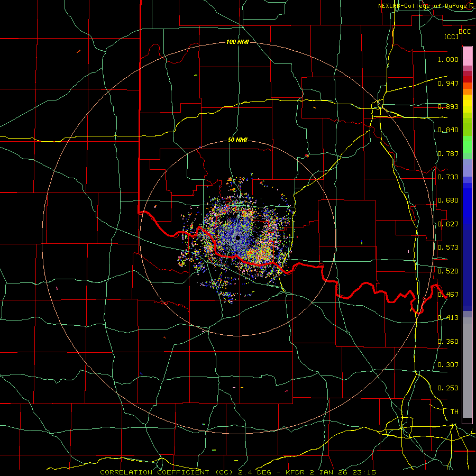Click the 0.787 scale value
The height and width of the screenshot is (476, 476).
click(x=448, y=153)
